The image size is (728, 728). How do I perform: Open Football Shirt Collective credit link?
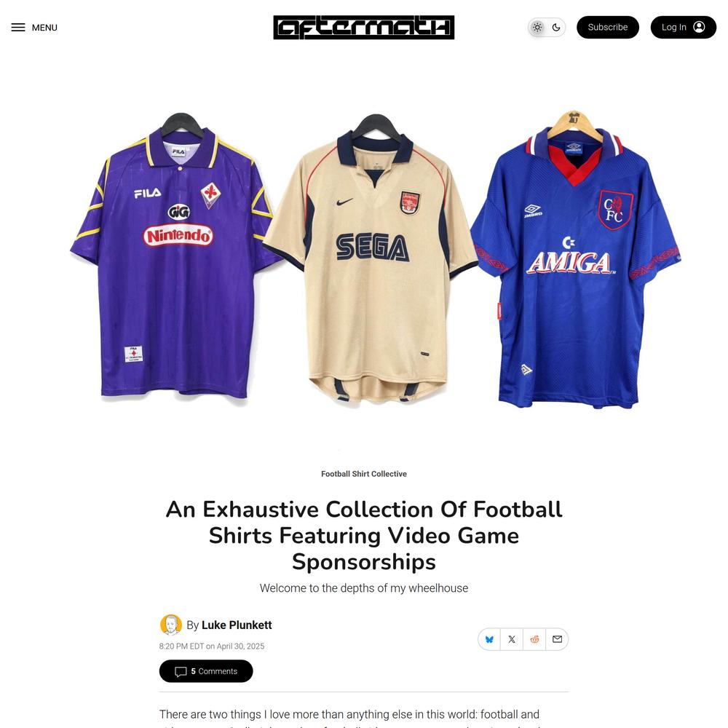(363, 474)
